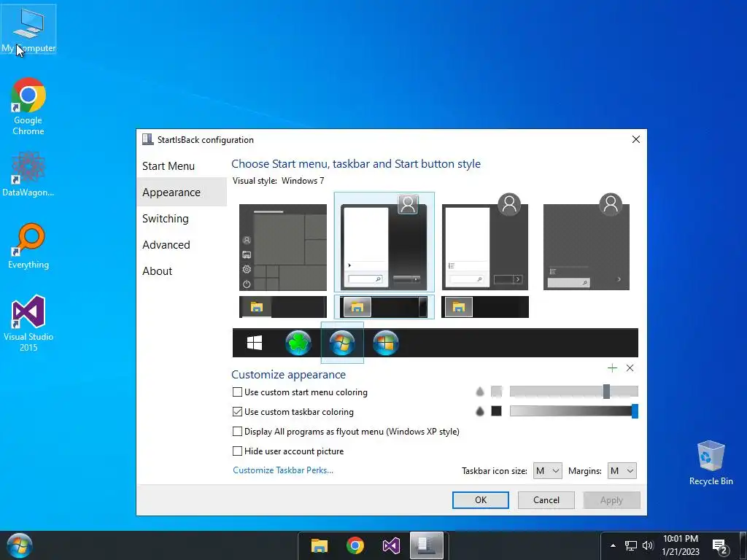Select the DataWagon desktop shortcut
The height and width of the screenshot is (560, 747).
click(28, 174)
